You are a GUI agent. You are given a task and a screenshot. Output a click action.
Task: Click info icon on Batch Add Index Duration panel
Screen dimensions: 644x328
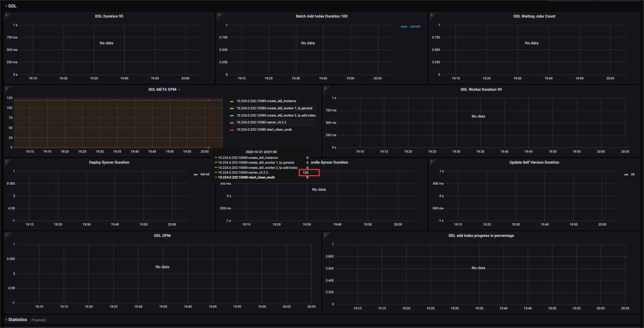tap(219, 15)
